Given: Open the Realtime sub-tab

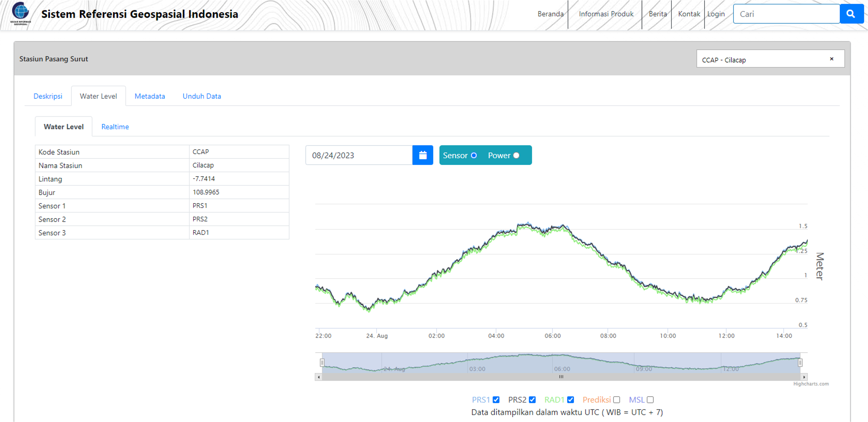Looking at the screenshot, I should click(x=115, y=127).
